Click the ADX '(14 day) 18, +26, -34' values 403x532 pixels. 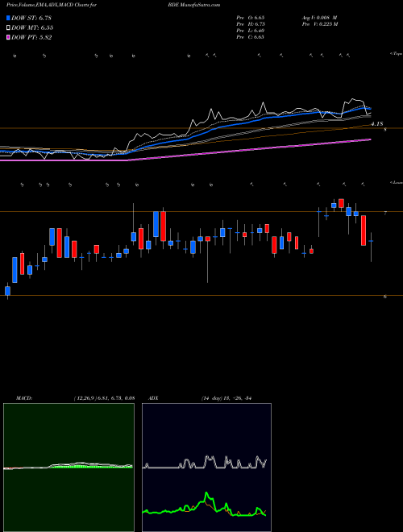pos(226,398)
